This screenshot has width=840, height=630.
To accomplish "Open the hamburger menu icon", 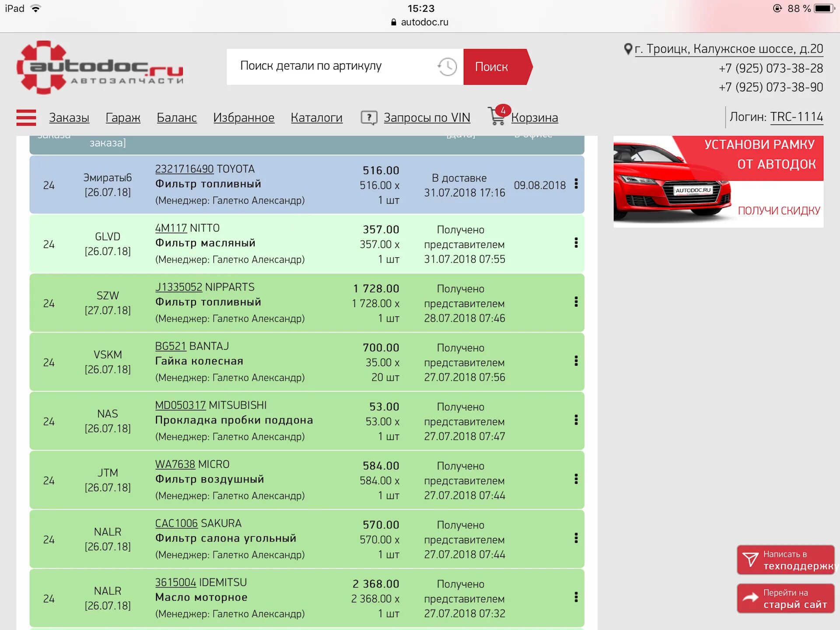I will click(x=26, y=118).
